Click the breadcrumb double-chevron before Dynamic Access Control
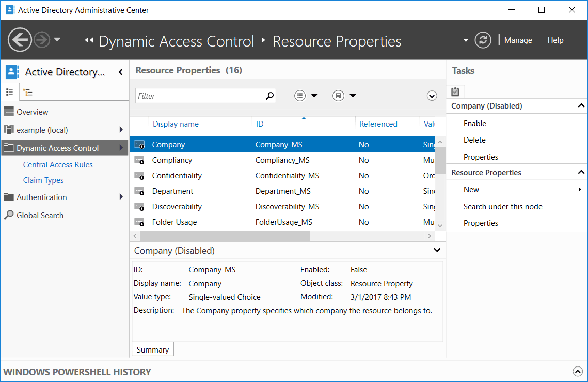The image size is (588, 382). tap(89, 40)
